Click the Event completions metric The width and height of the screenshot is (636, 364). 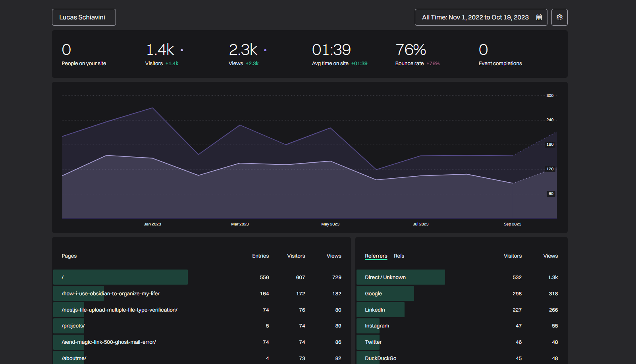(x=500, y=54)
